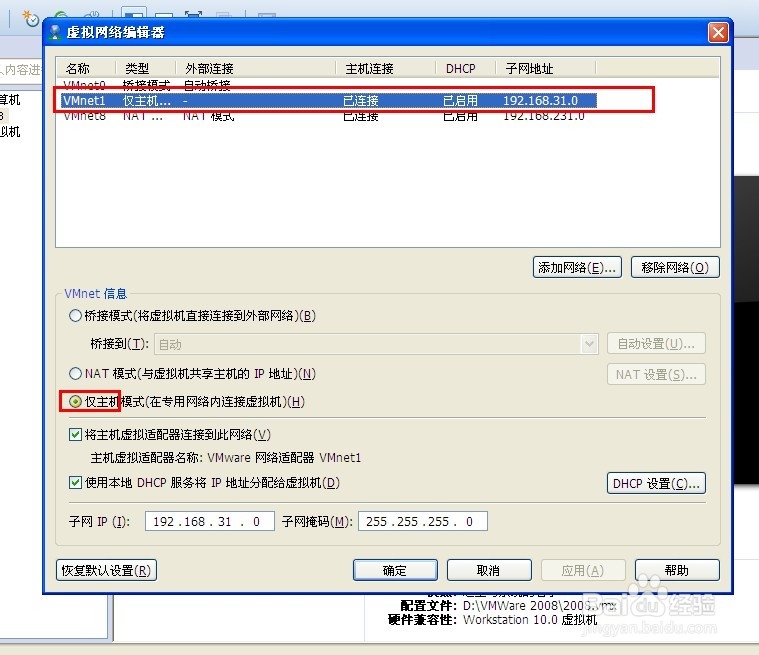Click 已启用 in the VMnet1 row

pyautogui.click(x=460, y=101)
